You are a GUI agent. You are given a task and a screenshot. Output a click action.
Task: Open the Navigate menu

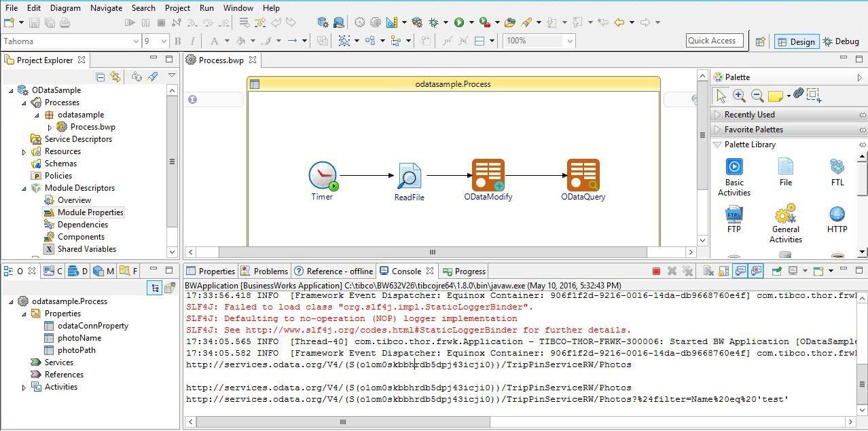[x=106, y=7]
